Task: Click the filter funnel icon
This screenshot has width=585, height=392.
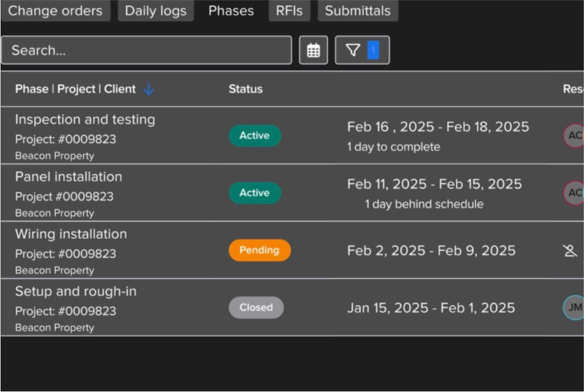Action: (x=355, y=50)
